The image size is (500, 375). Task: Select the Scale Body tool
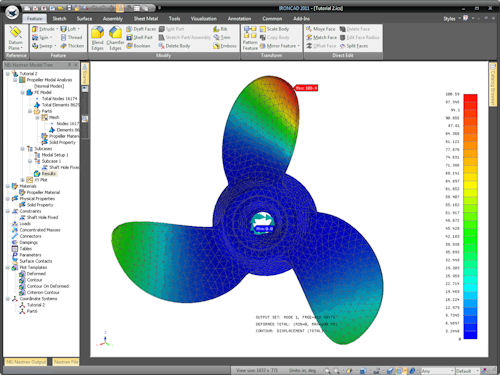click(274, 29)
